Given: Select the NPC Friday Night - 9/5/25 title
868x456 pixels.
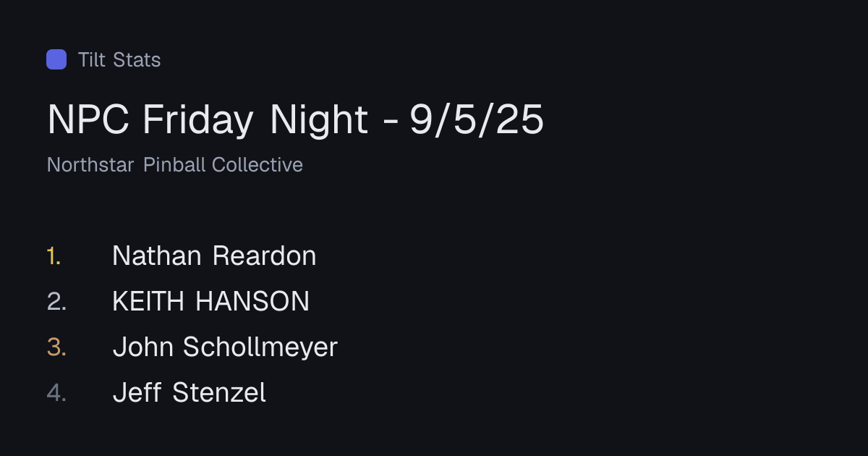Looking at the screenshot, I should [x=295, y=119].
